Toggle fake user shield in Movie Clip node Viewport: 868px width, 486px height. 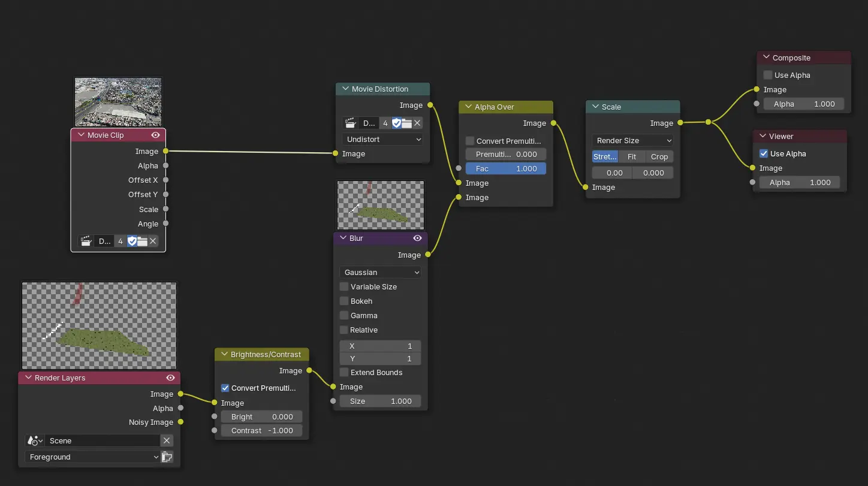click(132, 241)
